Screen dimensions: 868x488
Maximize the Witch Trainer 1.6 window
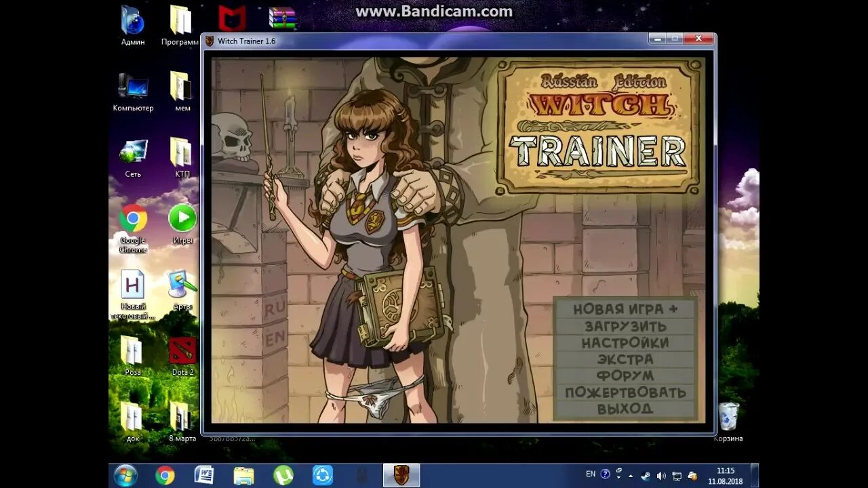coord(674,39)
